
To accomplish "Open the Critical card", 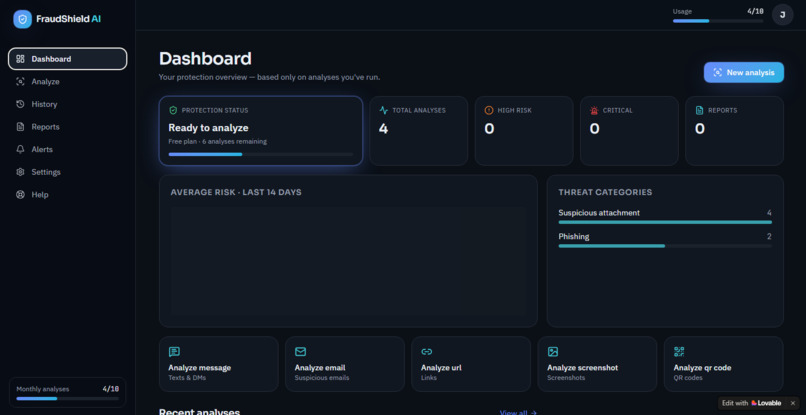I will tap(629, 131).
